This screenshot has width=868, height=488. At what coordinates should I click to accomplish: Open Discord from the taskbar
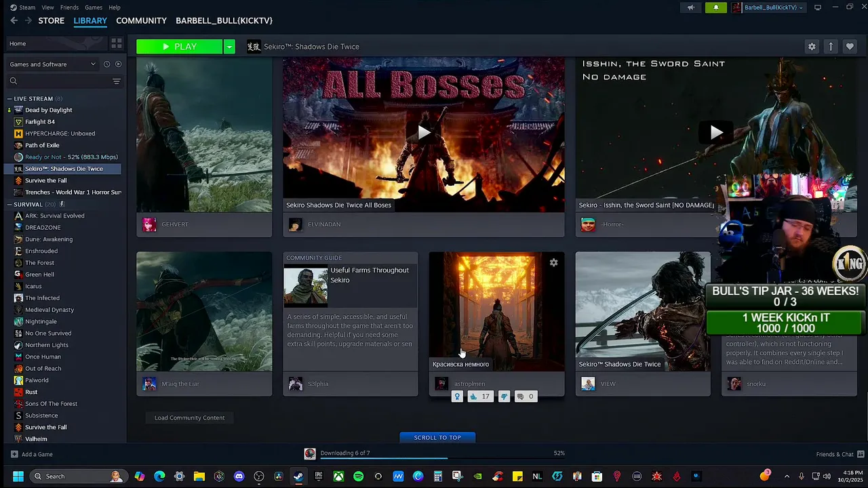click(239, 476)
